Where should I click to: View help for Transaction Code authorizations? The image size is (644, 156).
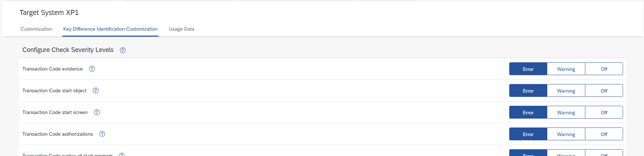[x=102, y=134]
